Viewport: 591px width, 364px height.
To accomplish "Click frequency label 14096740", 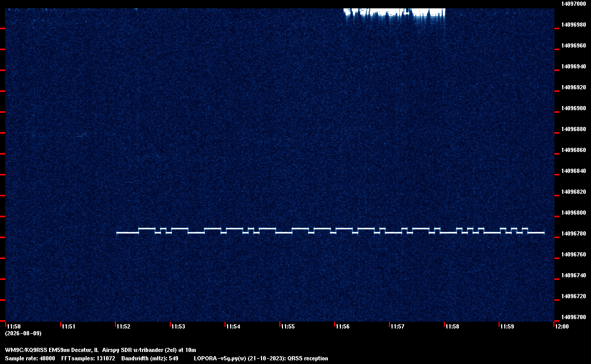I will pyautogui.click(x=573, y=275).
